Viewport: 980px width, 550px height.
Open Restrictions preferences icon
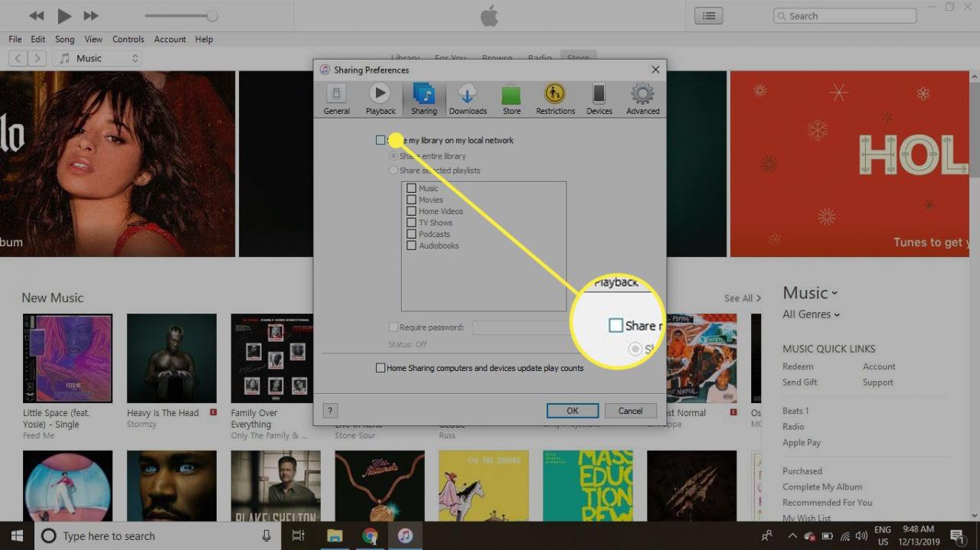(x=555, y=99)
